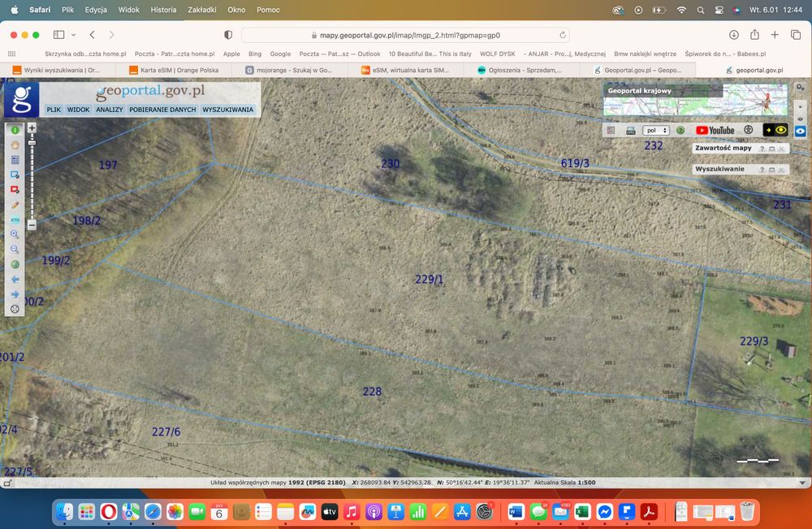Screen dimensions: 812x529
Task: Click the print map icon
Action: click(630, 131)
